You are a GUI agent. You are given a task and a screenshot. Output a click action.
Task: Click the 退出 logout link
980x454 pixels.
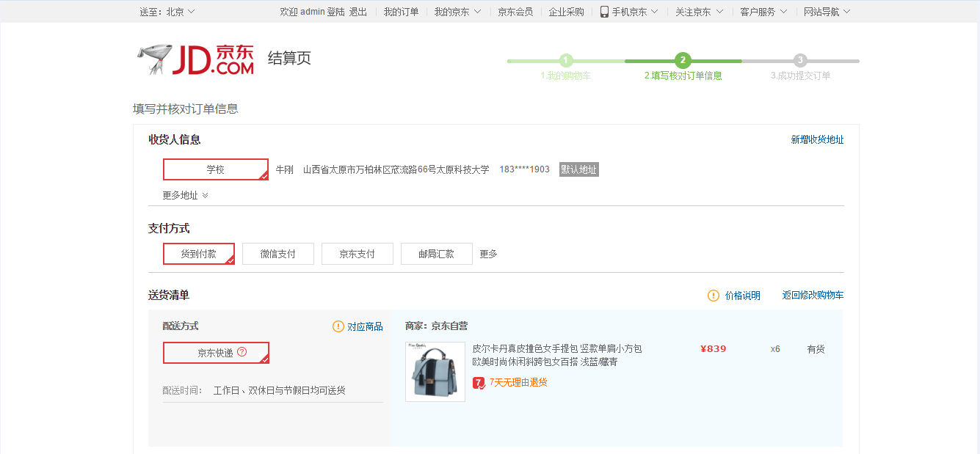[x=358, y=12]
